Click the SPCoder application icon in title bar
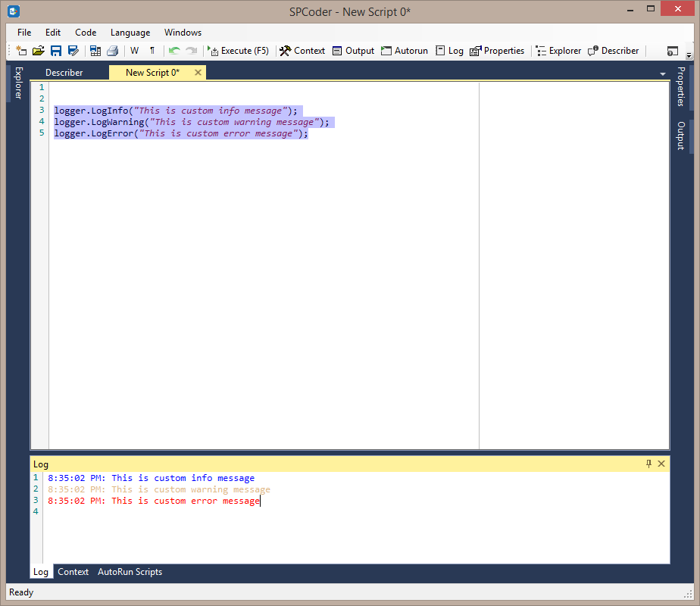 14,11
